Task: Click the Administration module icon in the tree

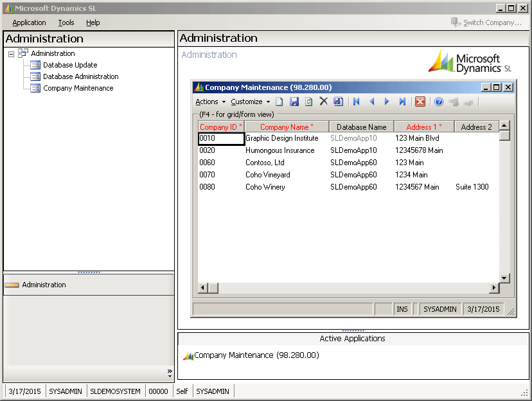Action: click(23, 53)
